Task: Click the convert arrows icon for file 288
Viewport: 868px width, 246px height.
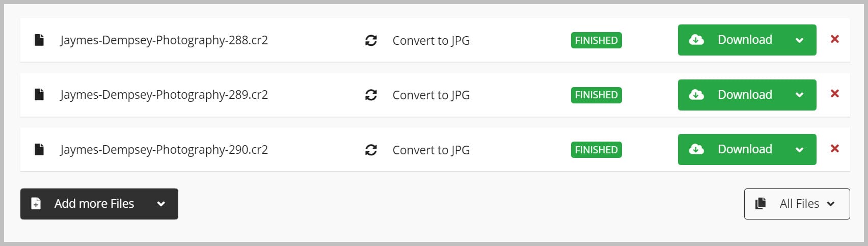Action: point(371,40)
